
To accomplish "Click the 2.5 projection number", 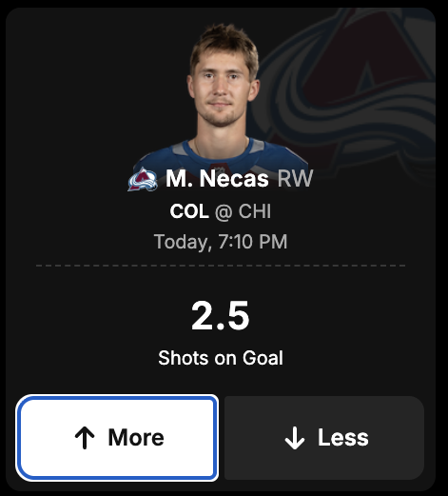I will click(x=221, y=315).
